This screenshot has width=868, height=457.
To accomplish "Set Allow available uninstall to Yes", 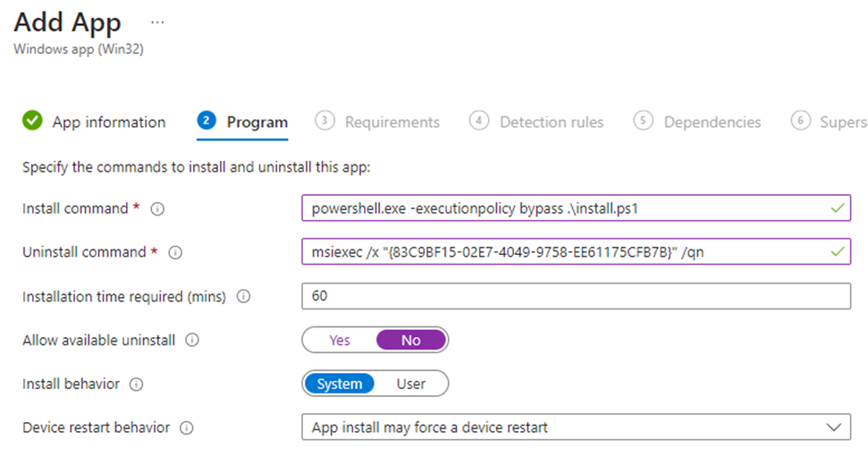I will [340, 341].
